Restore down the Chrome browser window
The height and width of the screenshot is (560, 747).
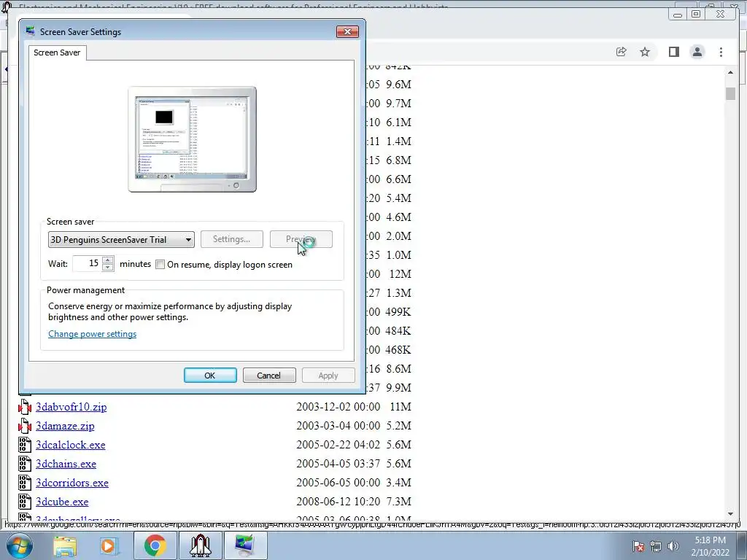[696, 15]
